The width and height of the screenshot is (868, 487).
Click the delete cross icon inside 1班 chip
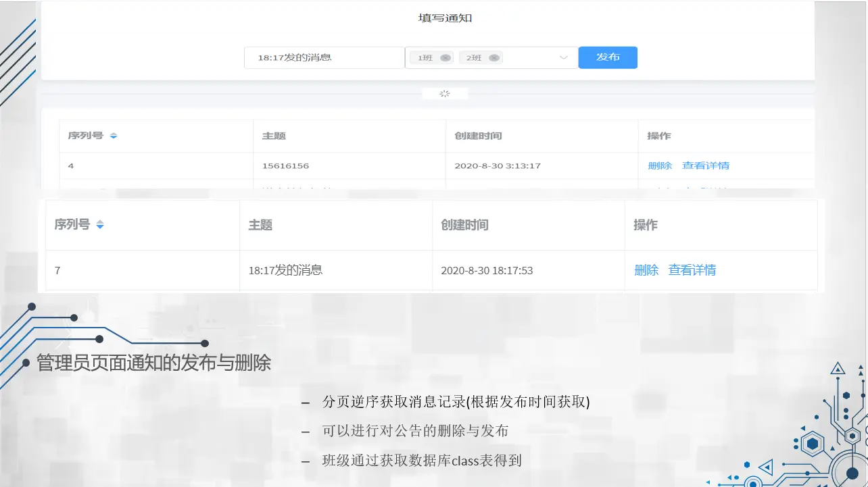coord(445,57)
